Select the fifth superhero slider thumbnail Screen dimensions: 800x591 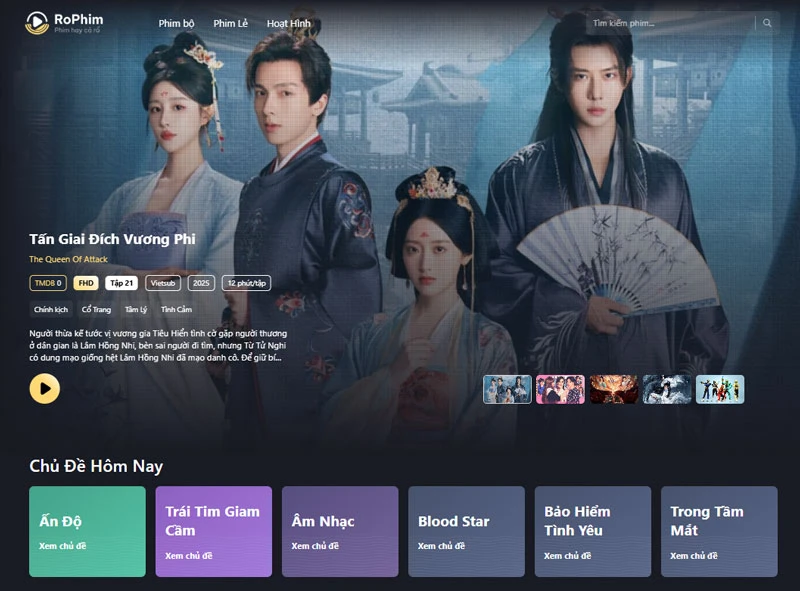tap(720, 389)
